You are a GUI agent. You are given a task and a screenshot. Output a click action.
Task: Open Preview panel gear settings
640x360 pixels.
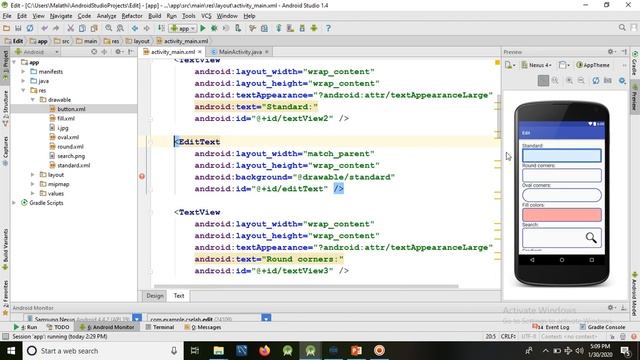[611, 52]
